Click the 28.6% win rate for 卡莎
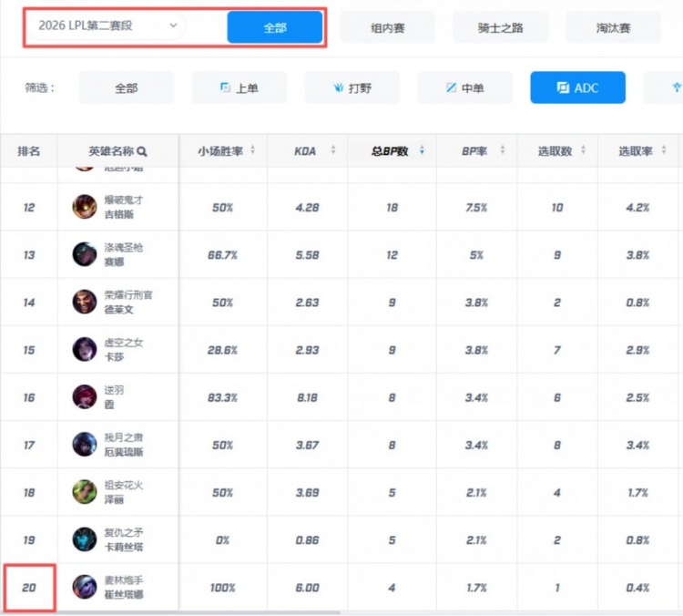This screenshot has height=616, width=683. 222,350
